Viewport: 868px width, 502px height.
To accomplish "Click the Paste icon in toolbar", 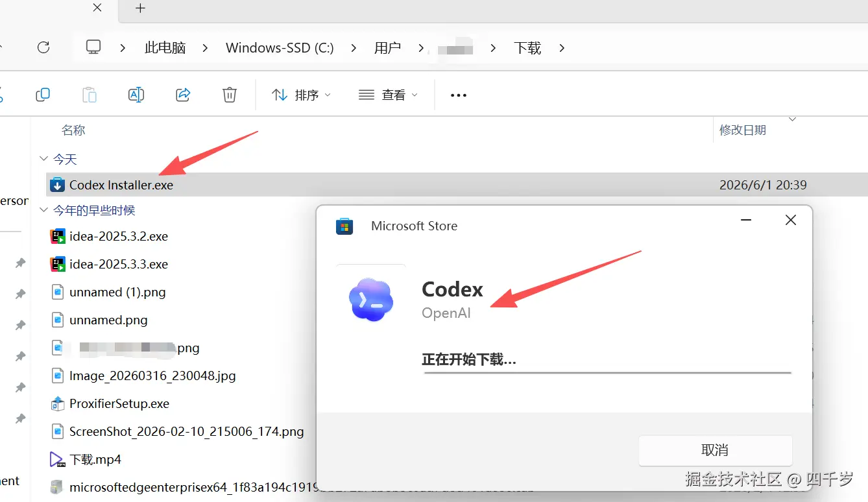I will [90, 95].
